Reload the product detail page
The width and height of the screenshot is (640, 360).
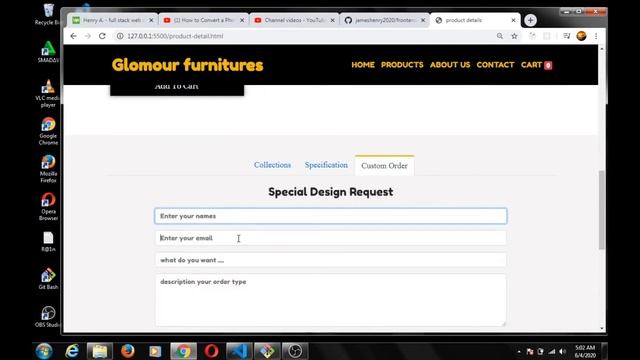point(102,36)
